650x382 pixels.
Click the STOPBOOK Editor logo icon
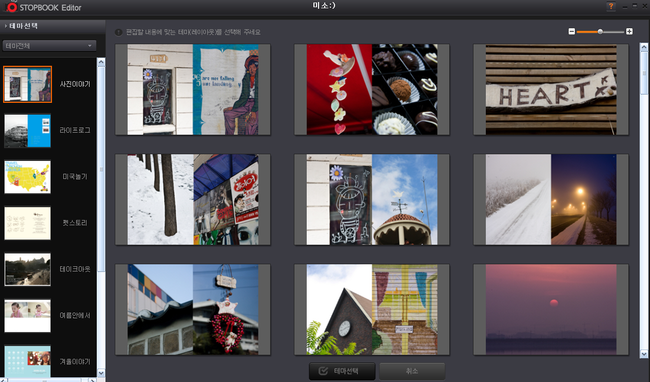[x=12, y=7]
